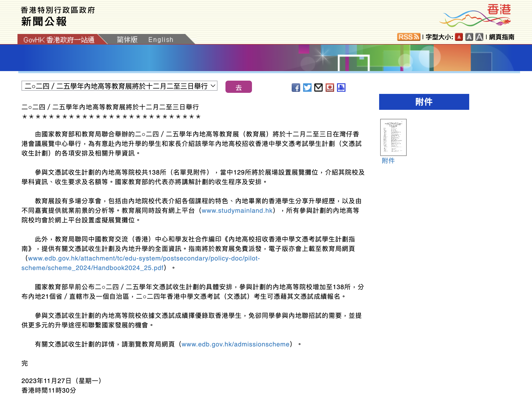Select the largest font size A icon

coord(479,37)
